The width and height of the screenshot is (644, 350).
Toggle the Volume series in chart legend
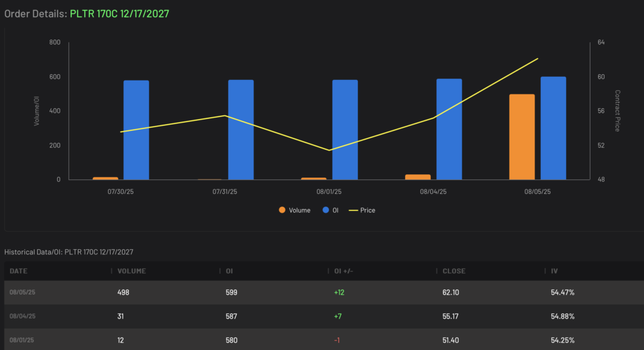(x=295, y=210)
